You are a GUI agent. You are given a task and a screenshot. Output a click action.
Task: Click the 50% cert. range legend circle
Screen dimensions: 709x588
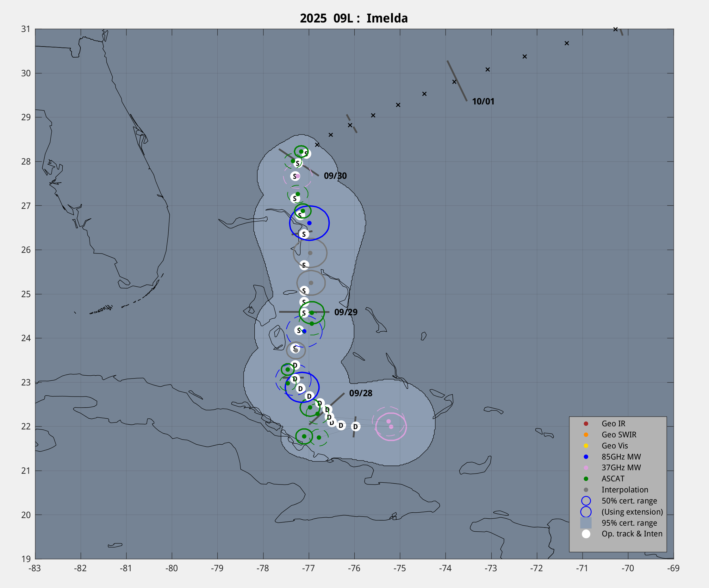(586, 501)
